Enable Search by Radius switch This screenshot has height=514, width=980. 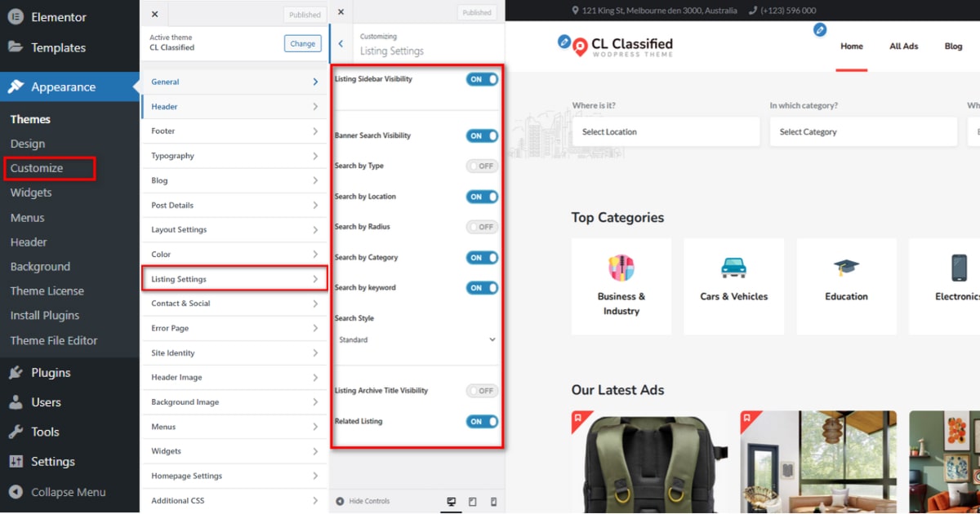point(482,227)
